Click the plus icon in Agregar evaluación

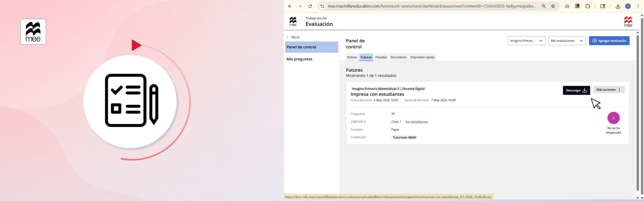point(594,41)
